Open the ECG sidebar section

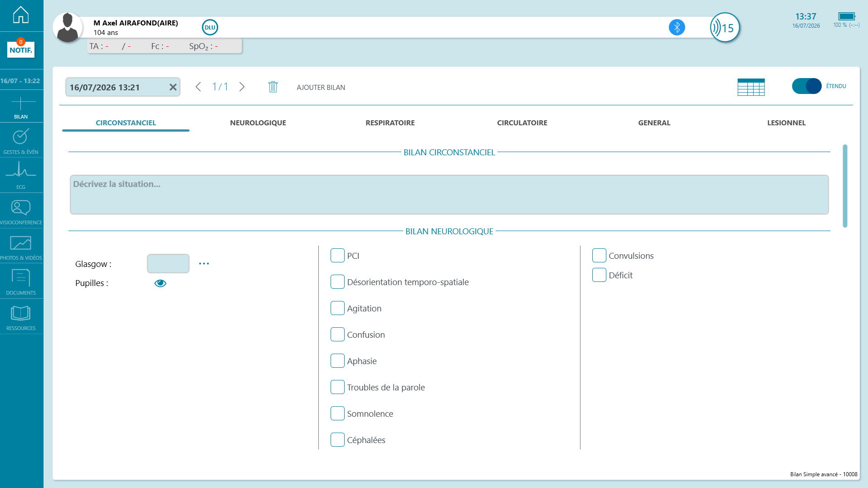[x=21, y=175]
